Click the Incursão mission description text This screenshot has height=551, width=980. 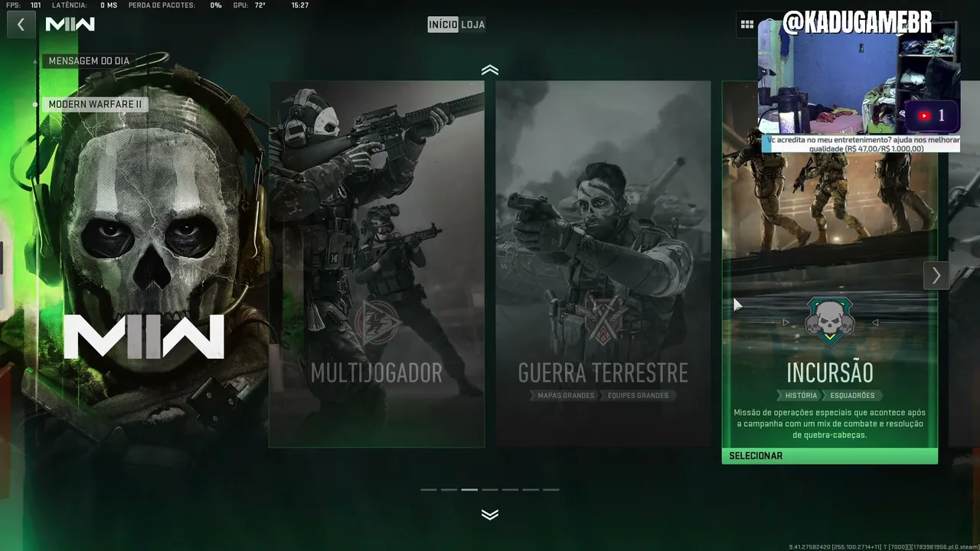830,424
